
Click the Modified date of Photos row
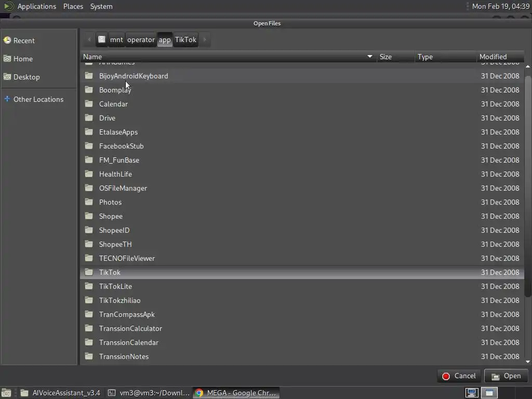[500, 202]
